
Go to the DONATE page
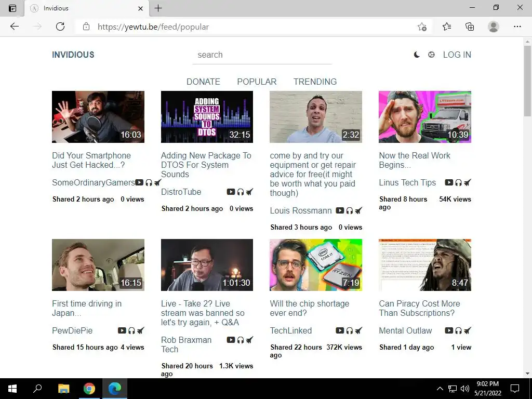pyautogui.click(x=203, y=82)
